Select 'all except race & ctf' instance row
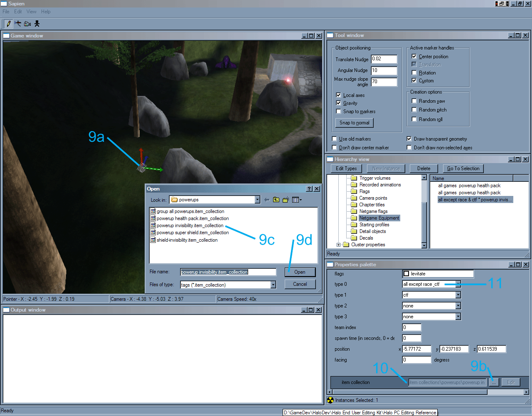The height and width of the screenshot is (416, 532). pos(475,200)
